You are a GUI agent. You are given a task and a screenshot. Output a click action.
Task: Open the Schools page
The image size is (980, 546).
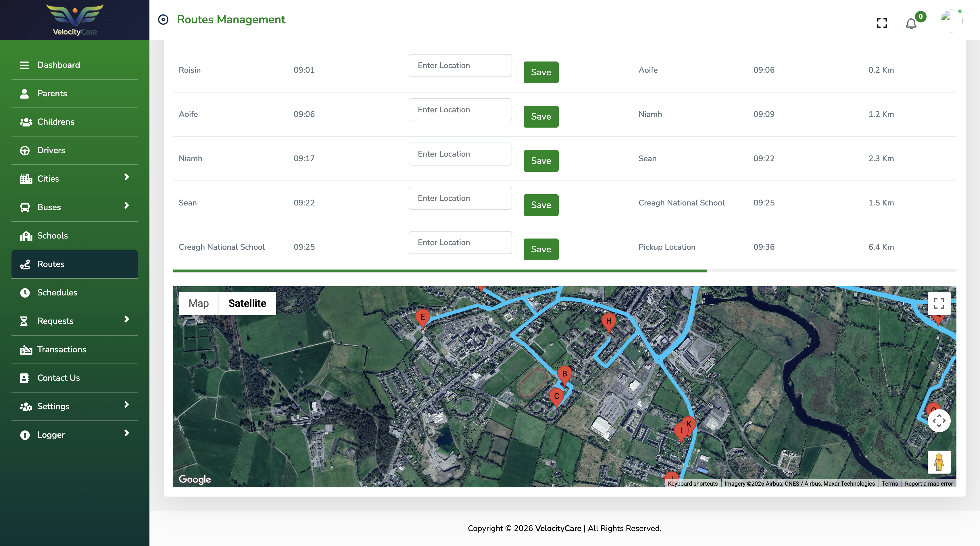tap(53, 236)
